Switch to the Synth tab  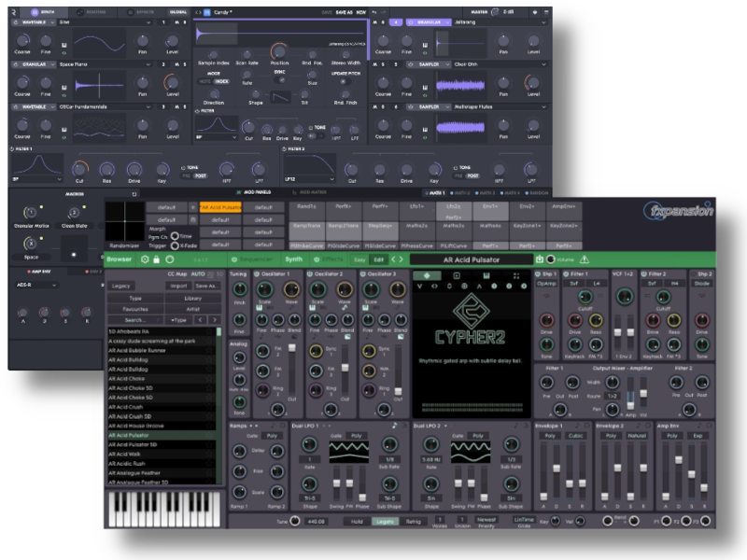click(295, 259)
